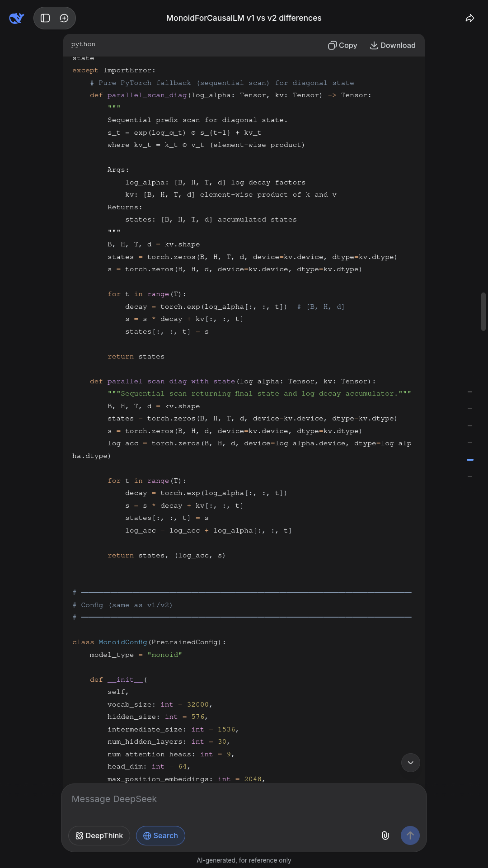Click the DeepSeek whale logo

(x=16, y=18)
